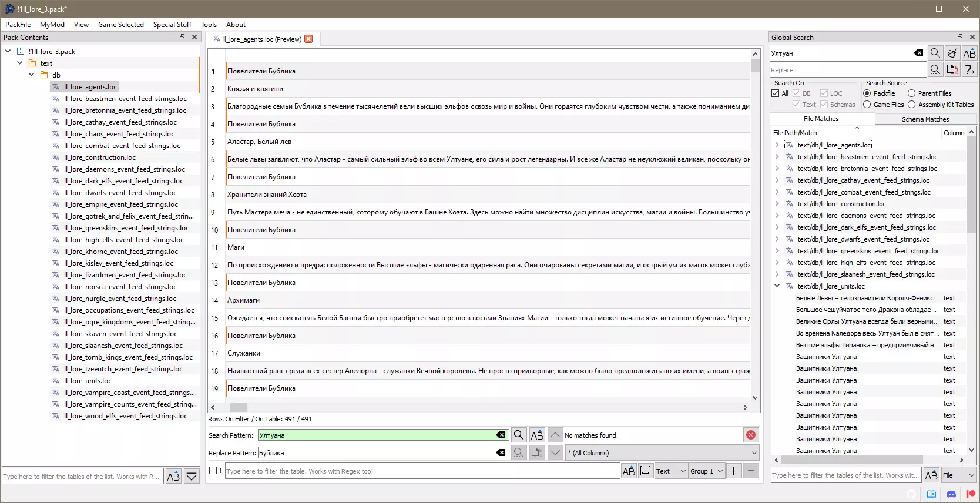Run the Global Search magnifier button
This screenshot has height=503, width=980.
pyautogui.click(x=935, y=53)
